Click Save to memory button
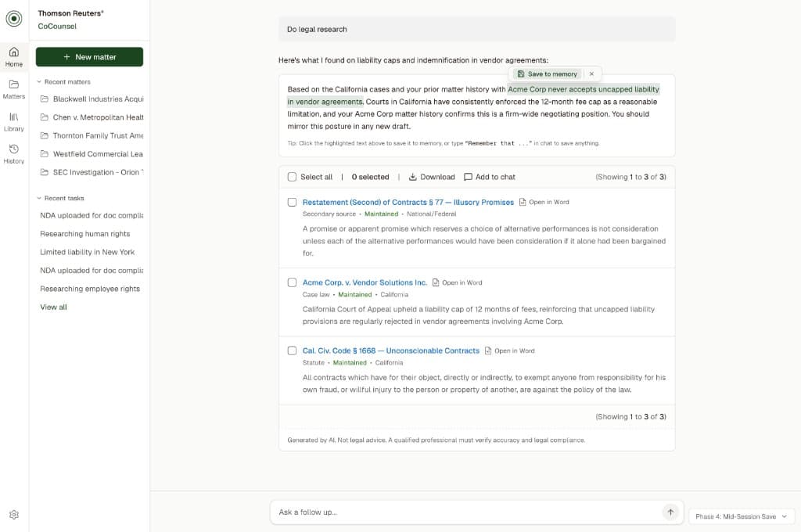 (547, 74)
